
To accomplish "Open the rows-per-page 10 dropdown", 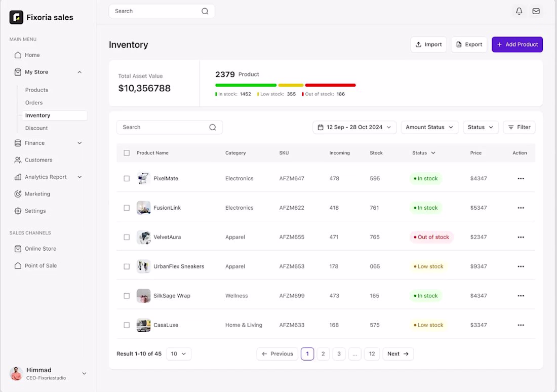I will [179, 354].
